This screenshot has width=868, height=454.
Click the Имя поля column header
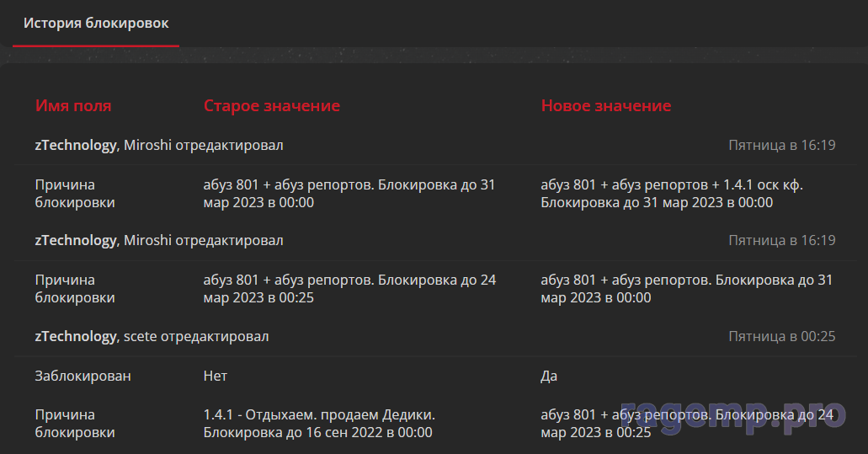tap(73, 106)
